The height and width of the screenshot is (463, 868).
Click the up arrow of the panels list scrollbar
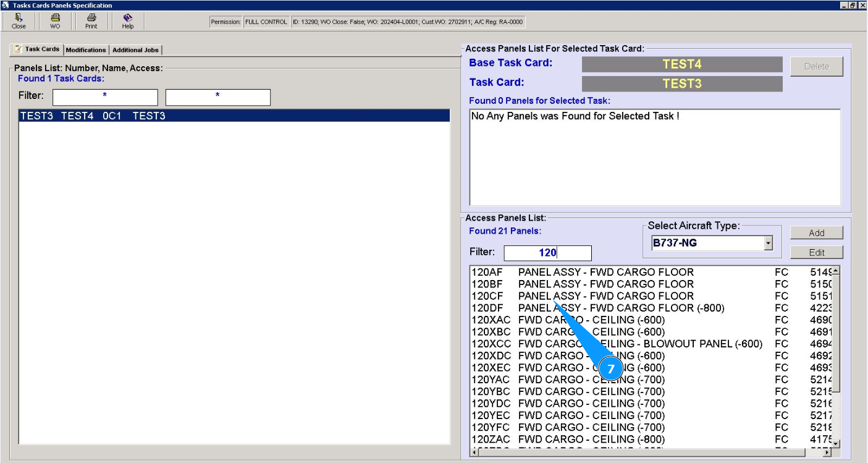coord(836,271)
